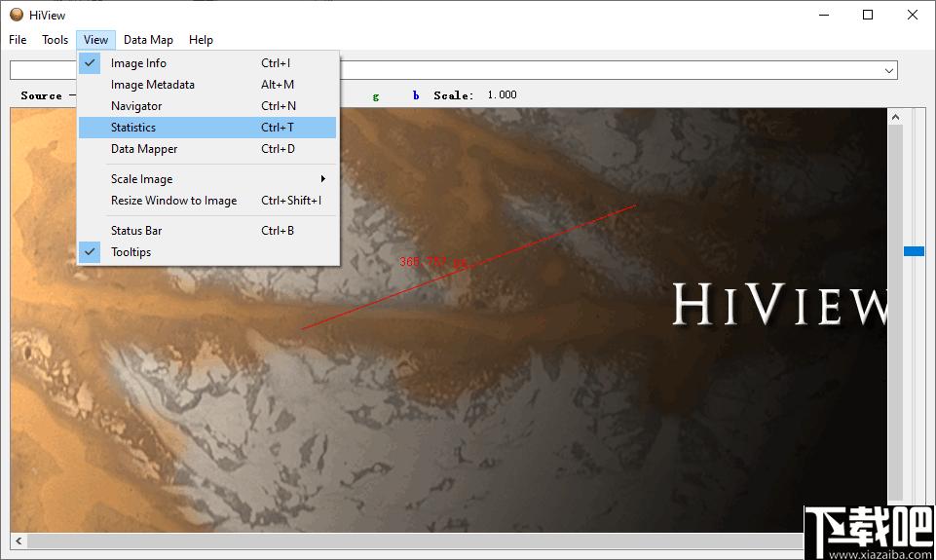
Task: Open the source combo box dropdown arrow
Action: [x=889, y=70]
